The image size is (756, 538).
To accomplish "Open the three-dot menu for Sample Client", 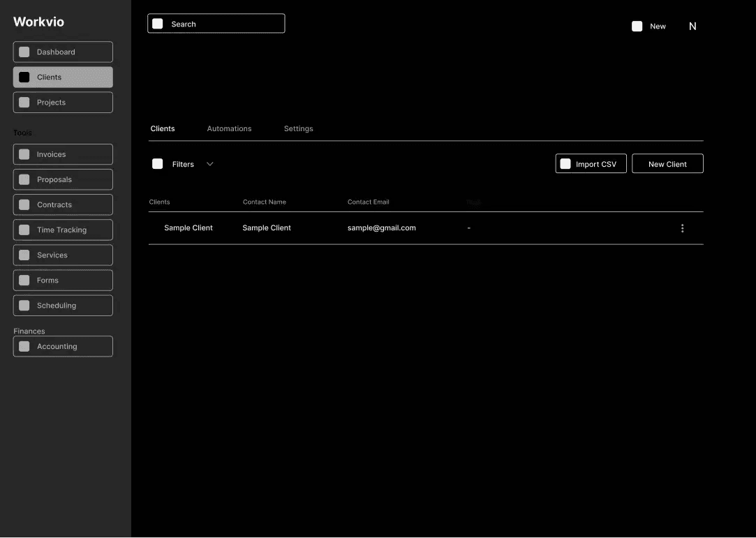I will pos(682,228).
